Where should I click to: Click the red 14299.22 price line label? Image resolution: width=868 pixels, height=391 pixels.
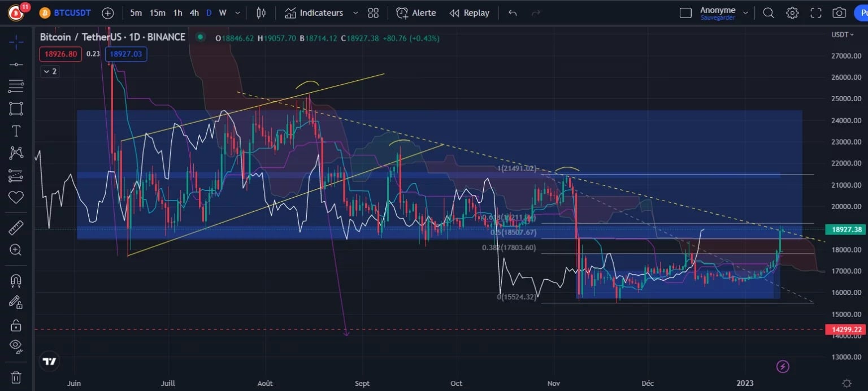tap(846, 329)
